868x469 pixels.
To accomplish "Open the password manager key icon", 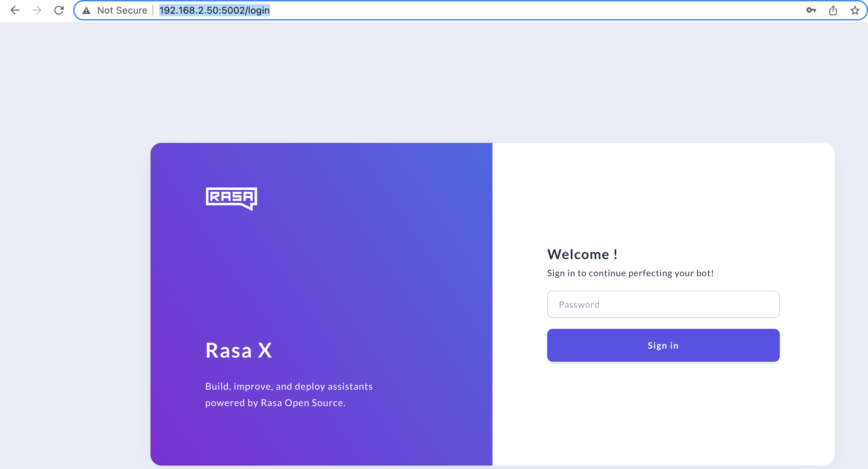I will [x=811, y=10].
